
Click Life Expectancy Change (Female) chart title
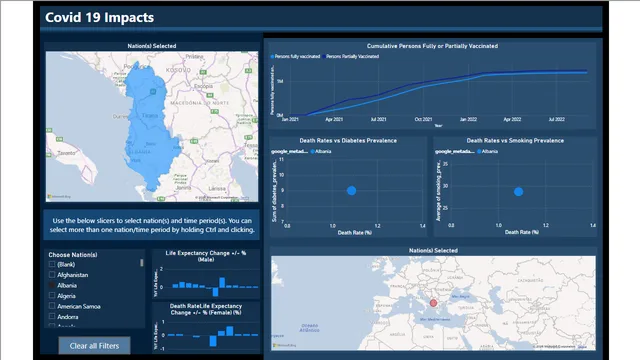[206, 309]
